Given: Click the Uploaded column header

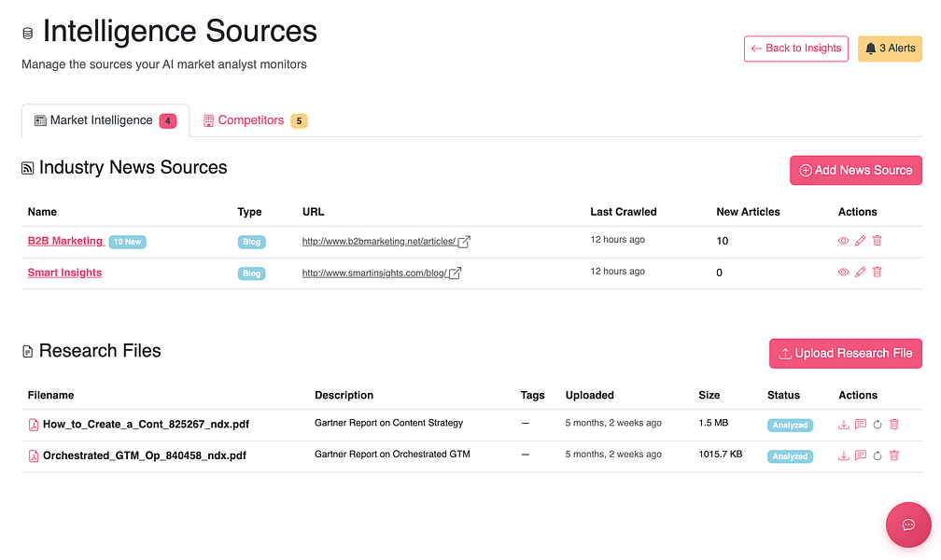Looking at the screenshot, I should 589,395.
